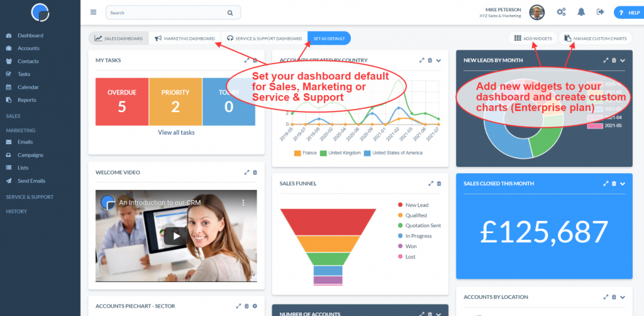The height and width of the screenshot is (316, 644).
Task: Switch to the Marketing Dashboard tab
Action: [x=185, y=38]
